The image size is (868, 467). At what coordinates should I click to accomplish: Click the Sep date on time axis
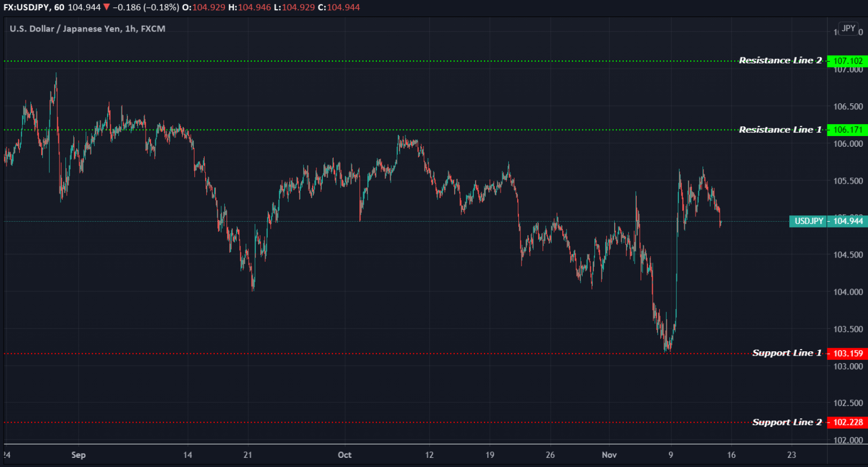coord(78,455)
